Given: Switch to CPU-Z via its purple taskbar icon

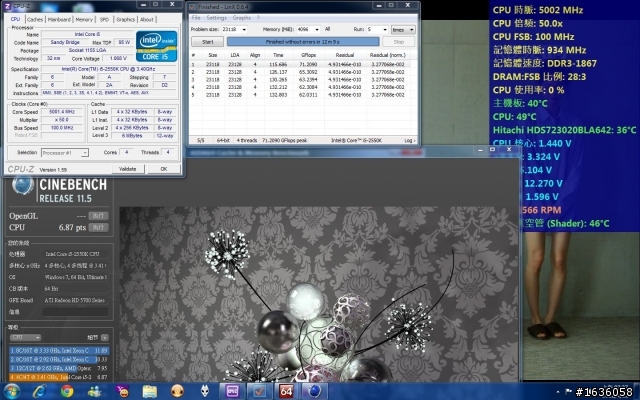Looking at the screenshot, I should coord(232,391).
